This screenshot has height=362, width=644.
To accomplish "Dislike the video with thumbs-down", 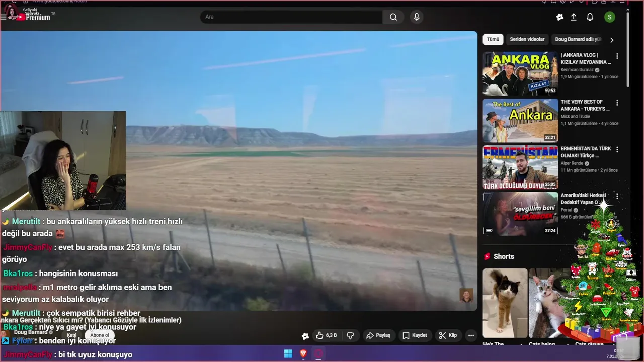I will click(351, 335).
